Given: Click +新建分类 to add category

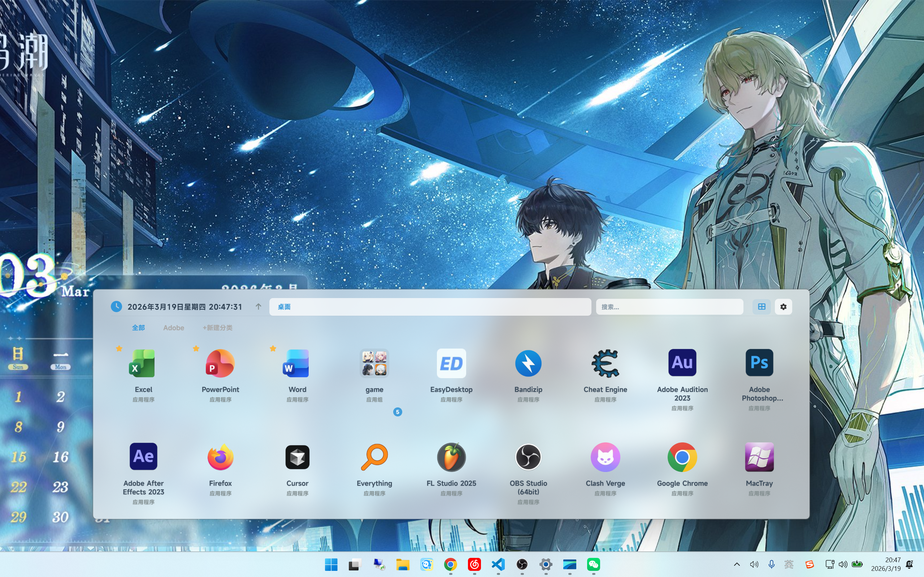Looking at the screenshot, I should click(217, 328).
